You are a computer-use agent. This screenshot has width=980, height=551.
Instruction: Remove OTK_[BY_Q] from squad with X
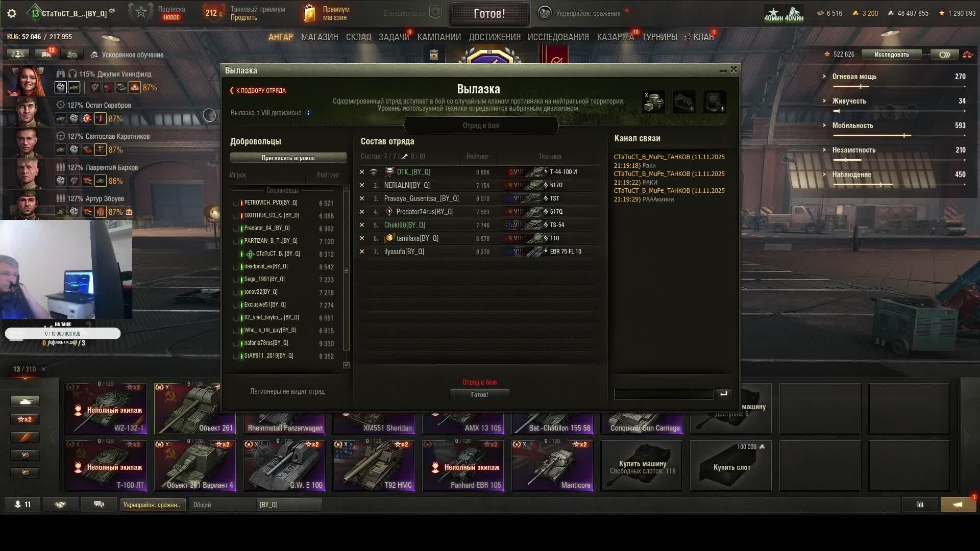point(362,172)
